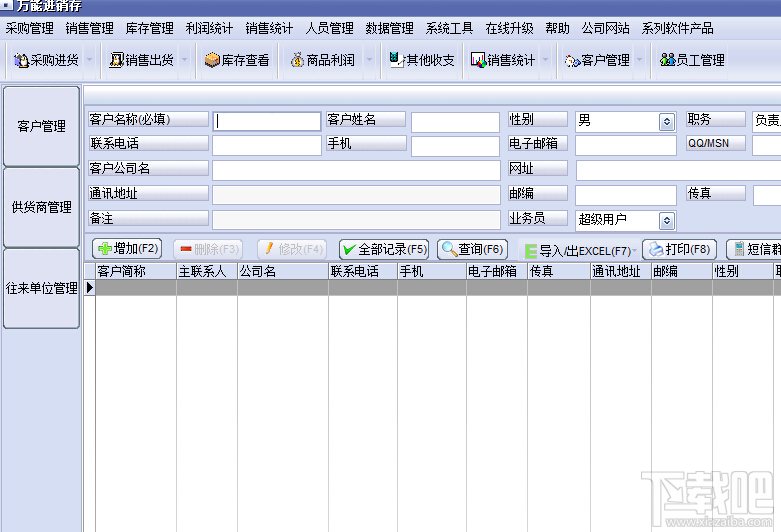Viewport: 781px width, 532px height.
Task: Open the 在线升级 menu
Action: (509, 28)
